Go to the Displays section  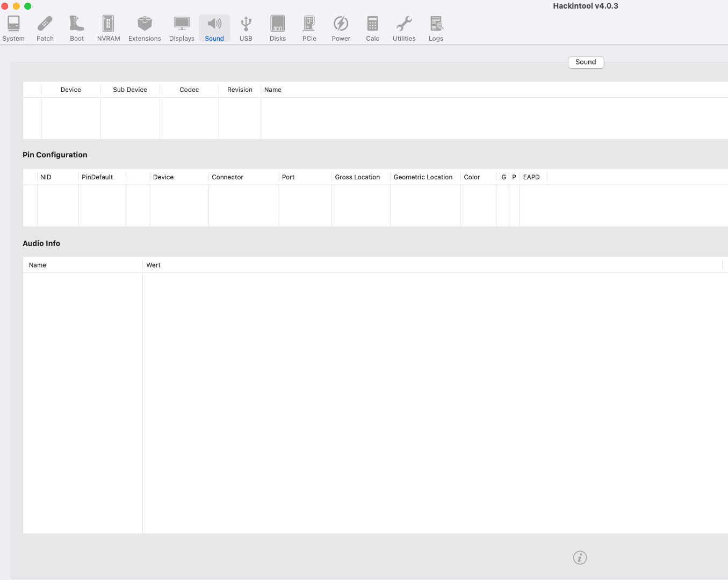click(x=182, y=28)
